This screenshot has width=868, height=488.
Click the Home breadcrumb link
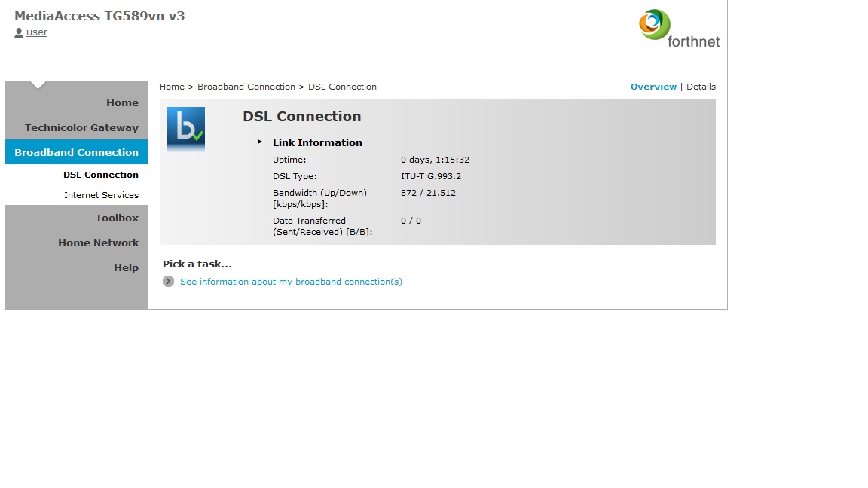[x=172, y=87]
